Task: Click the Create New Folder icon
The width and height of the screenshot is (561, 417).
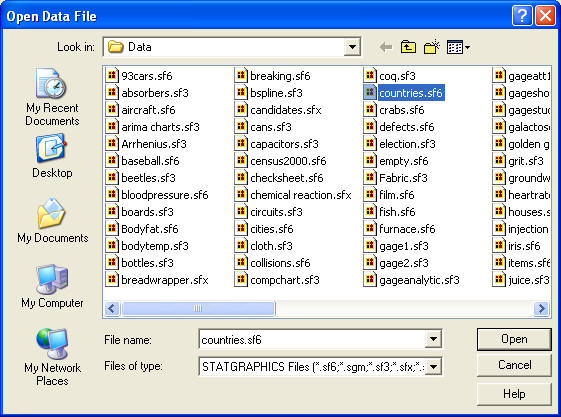Action: [x=432, y=47]
